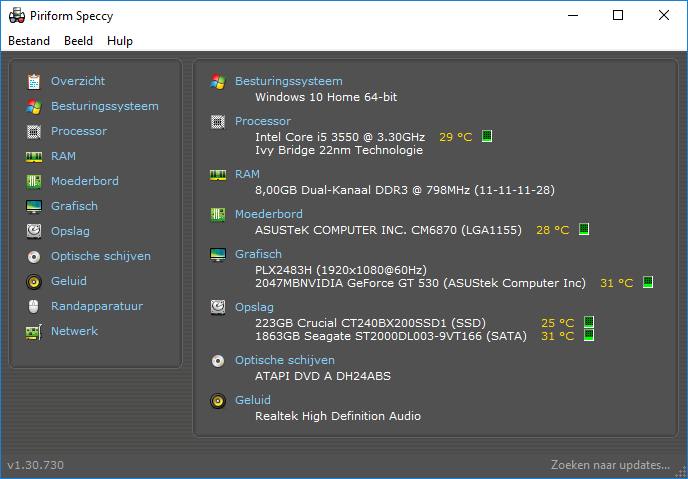688x479 pixels.
Task: Open the Grafisch heading link in summary
Action: tap(258, 254)
